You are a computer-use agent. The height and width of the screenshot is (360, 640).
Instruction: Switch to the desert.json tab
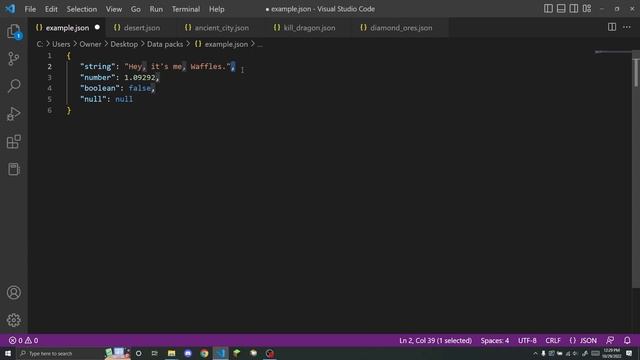click(x=142, y=28)
